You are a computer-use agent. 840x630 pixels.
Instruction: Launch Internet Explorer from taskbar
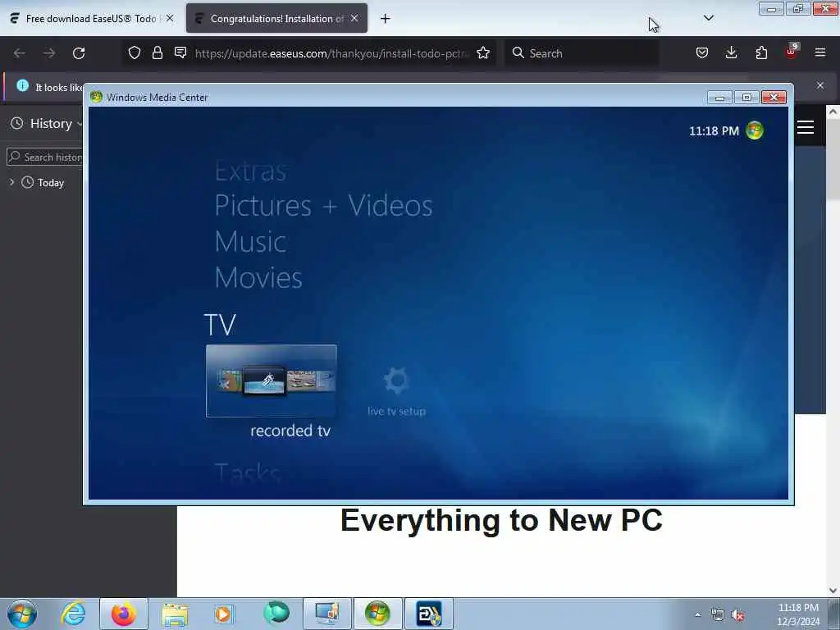point(73,614)
